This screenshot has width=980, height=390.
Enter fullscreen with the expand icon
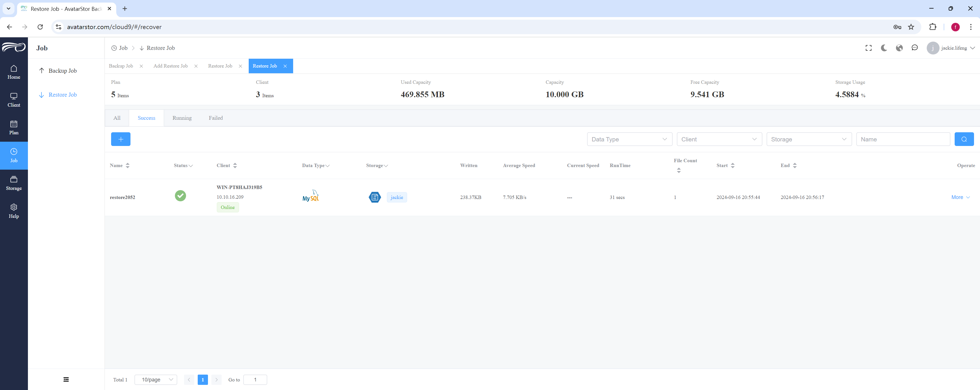[x=869, y=48]
